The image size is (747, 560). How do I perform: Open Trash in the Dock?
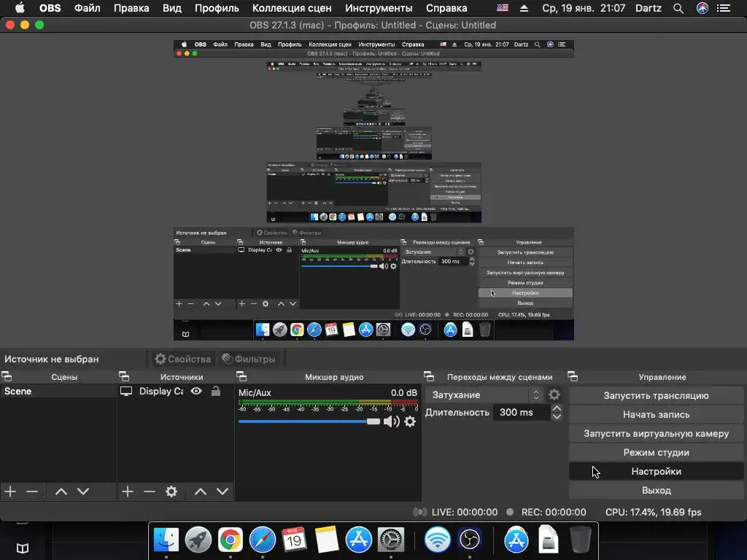580,540
